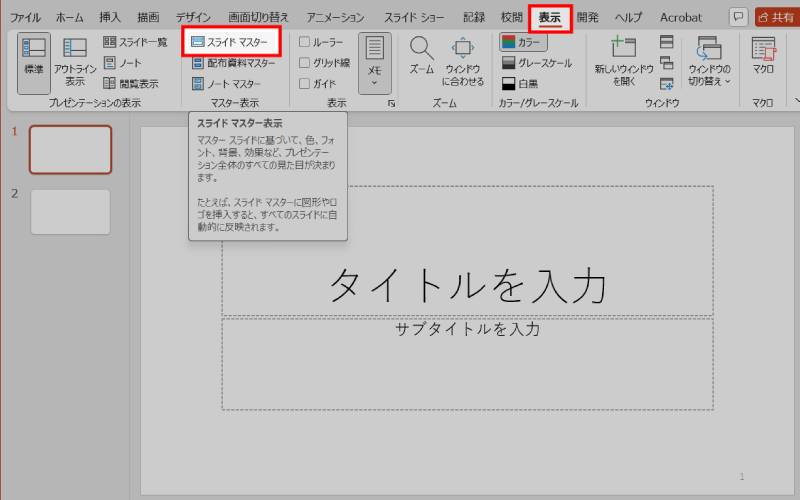Screen dimensions: 800x500
Task: Select slide 1 thumbnail
Action: click(x=70, y=150)
